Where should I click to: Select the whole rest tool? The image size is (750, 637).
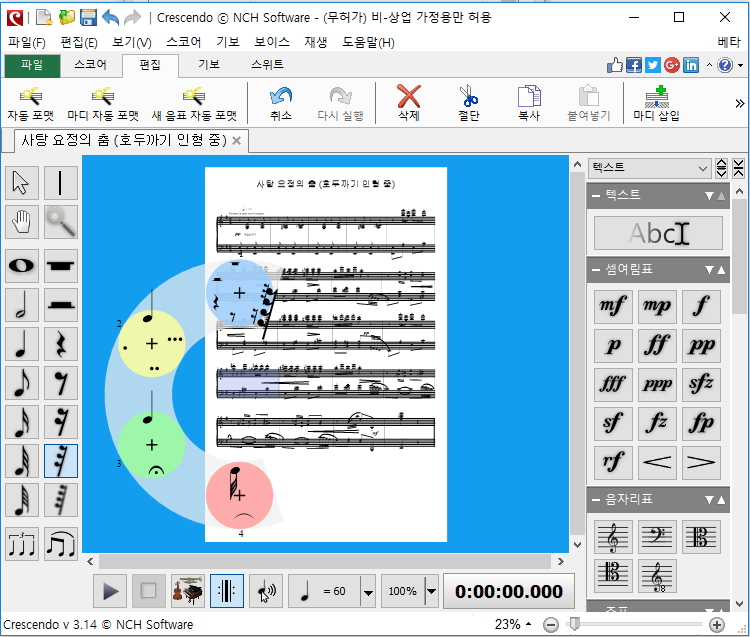(x=61, y=266)
